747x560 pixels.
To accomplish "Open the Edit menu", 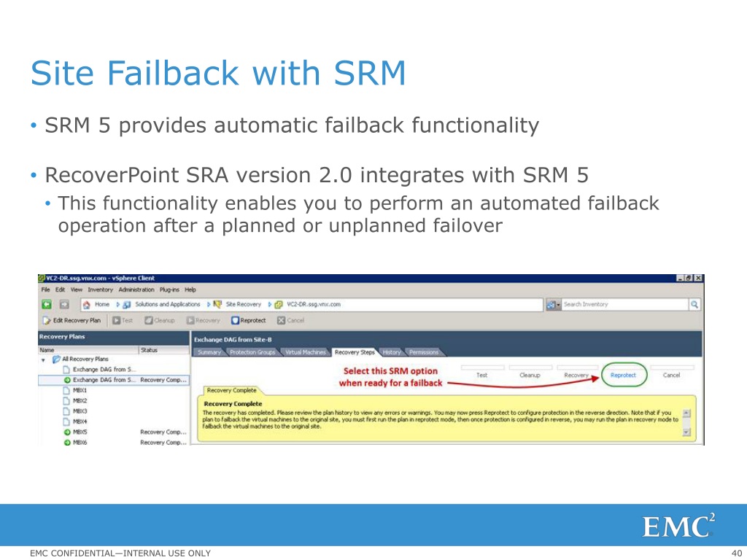I will coord(60,289).
